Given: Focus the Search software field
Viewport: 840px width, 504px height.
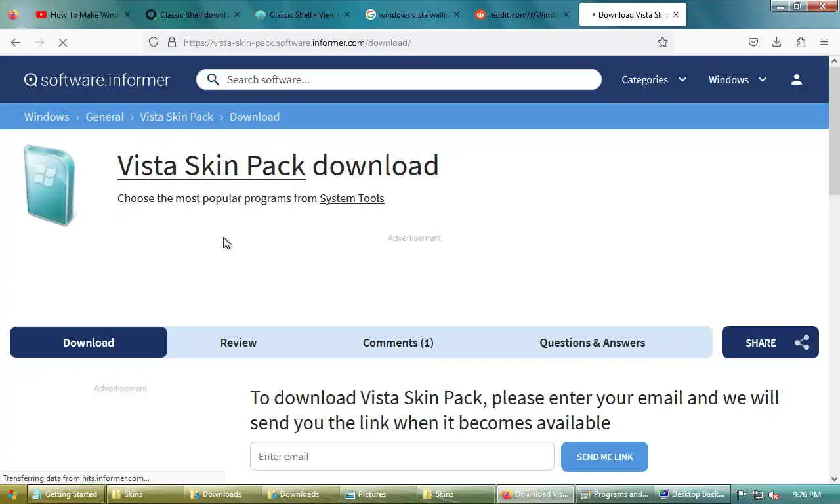Looking at the screenshot, I should (x=399, y=79).
